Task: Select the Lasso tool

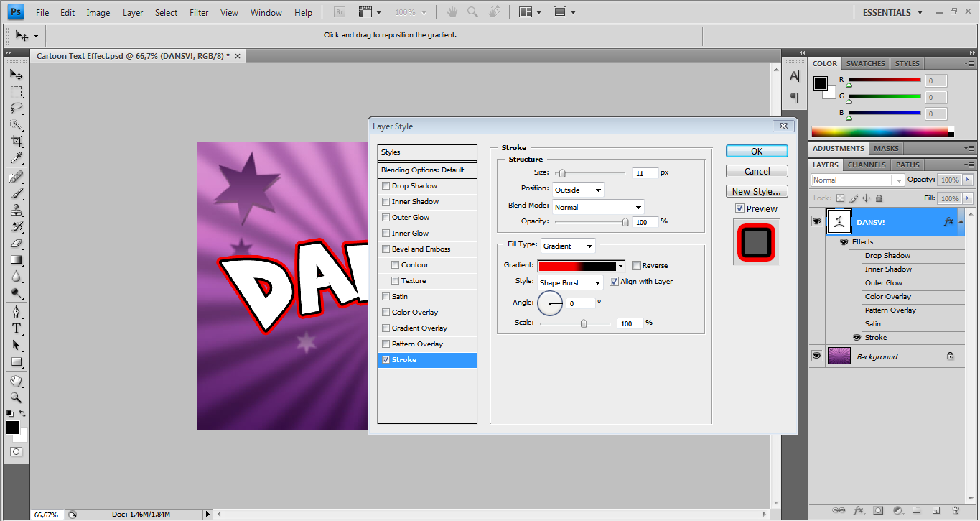Action: point(16,109)
